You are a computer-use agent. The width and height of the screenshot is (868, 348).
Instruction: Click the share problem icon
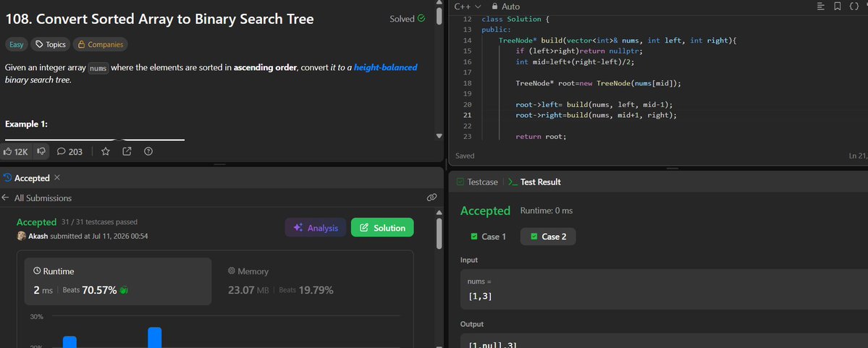(127, 151)
